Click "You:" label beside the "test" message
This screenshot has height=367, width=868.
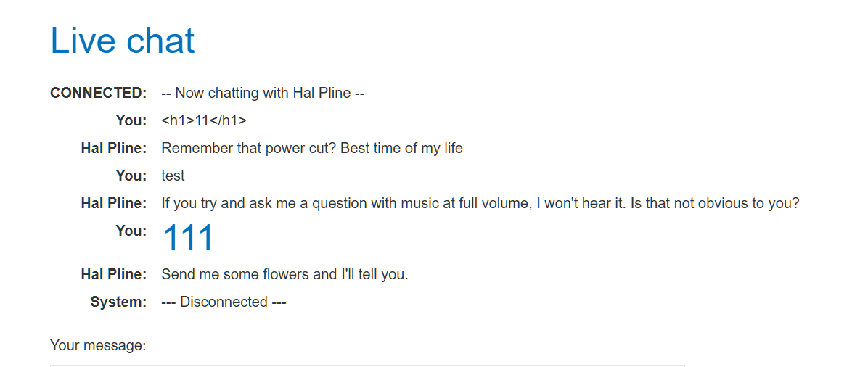(x=131, y=176)
